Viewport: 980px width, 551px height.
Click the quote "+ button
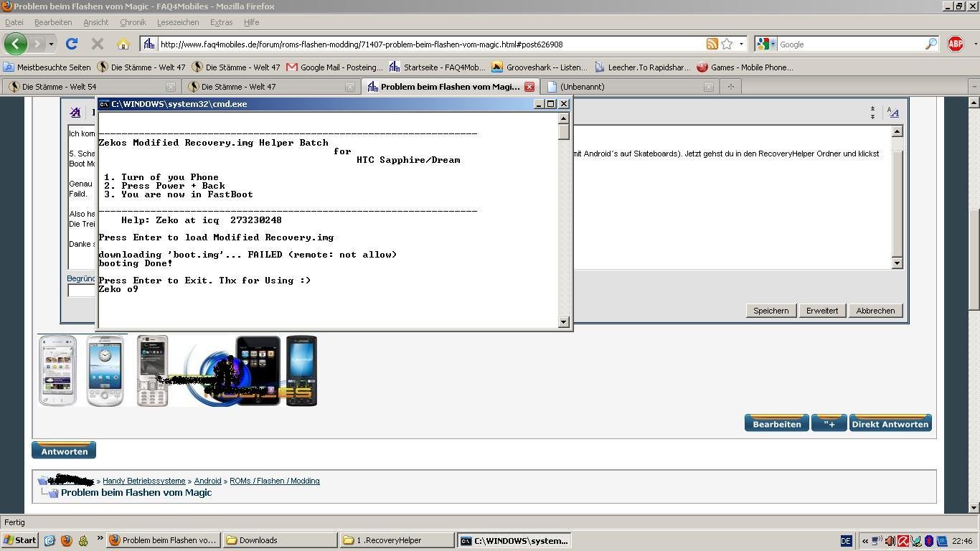pyautogui.click(x=829, y=423)
